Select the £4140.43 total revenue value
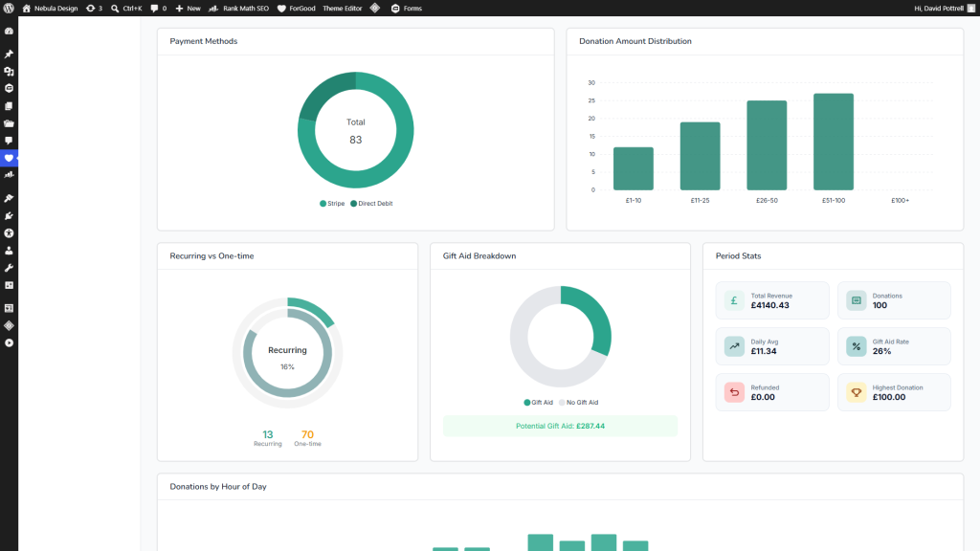Viewport: 980px width, 551px height. 769,305
